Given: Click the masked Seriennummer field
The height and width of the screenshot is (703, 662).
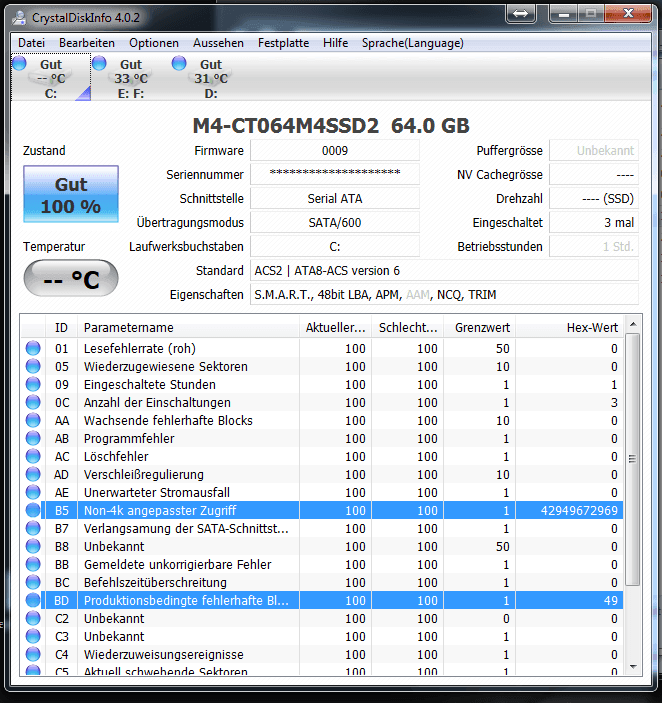Looking at the screenshot, I should coord(335,174).
